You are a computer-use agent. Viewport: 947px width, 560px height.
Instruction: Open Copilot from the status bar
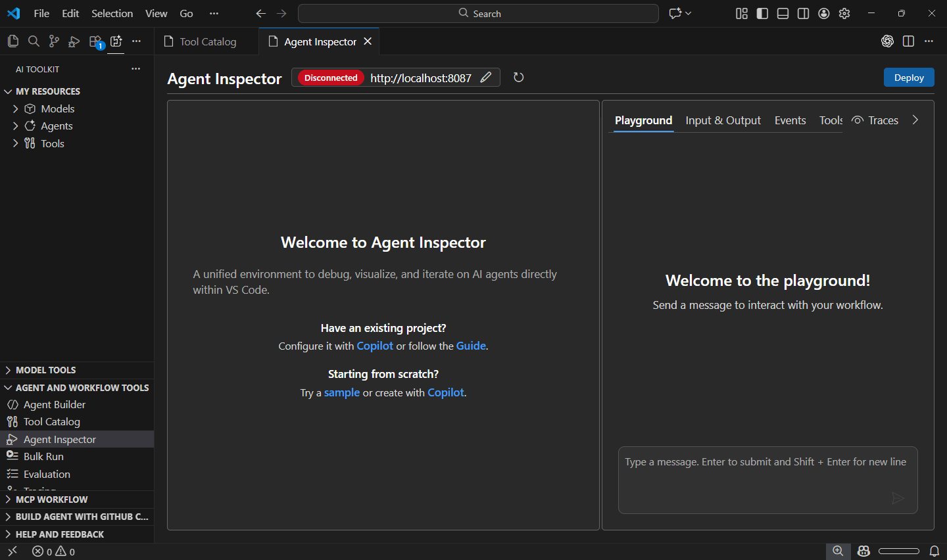click(863, 551)
